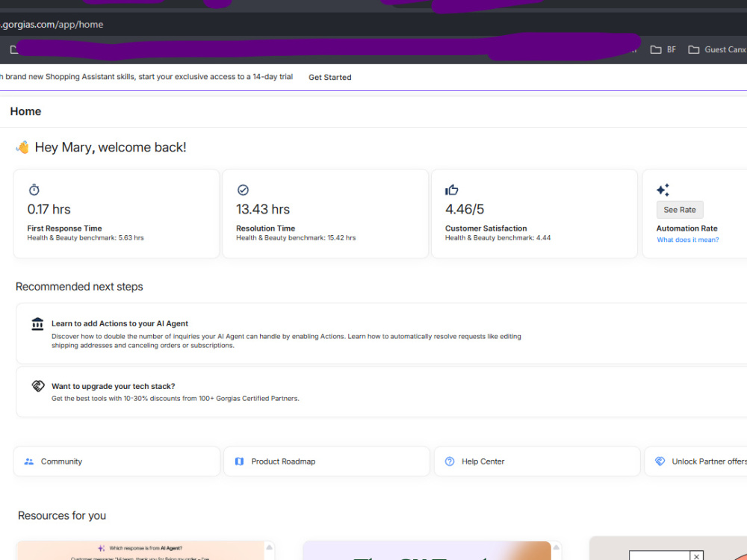Click the bank building icon beside Learn to add Actions
The height and width of the screenshot is (560, 747).
[x=37, y=324]
